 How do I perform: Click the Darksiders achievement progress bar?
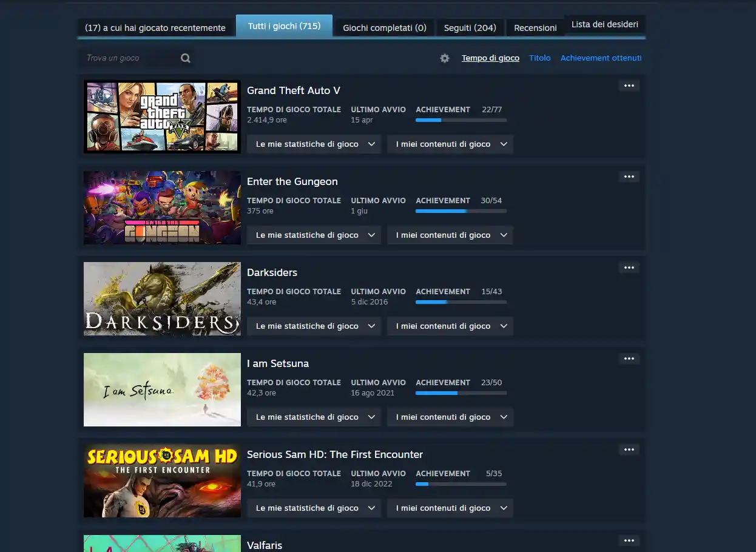[x=461, y=302]
